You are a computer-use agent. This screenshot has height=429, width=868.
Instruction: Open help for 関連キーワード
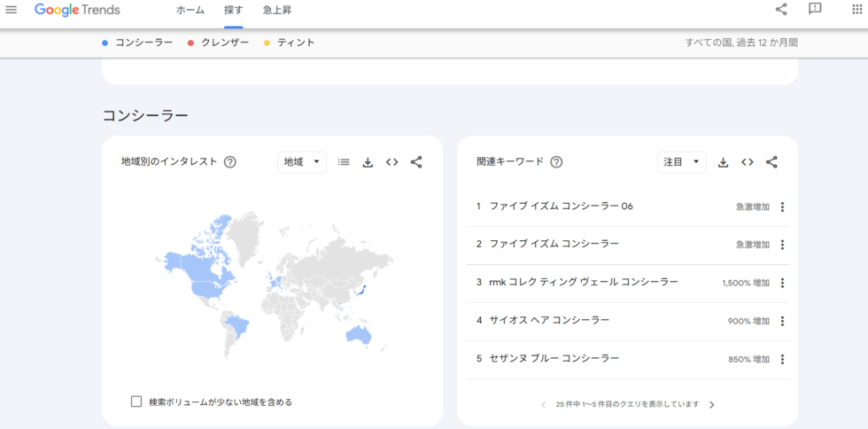tap(557, 162)
